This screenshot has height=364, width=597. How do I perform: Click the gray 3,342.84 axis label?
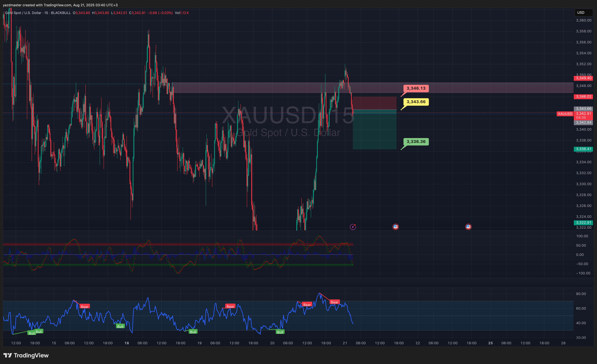(583, 122)
